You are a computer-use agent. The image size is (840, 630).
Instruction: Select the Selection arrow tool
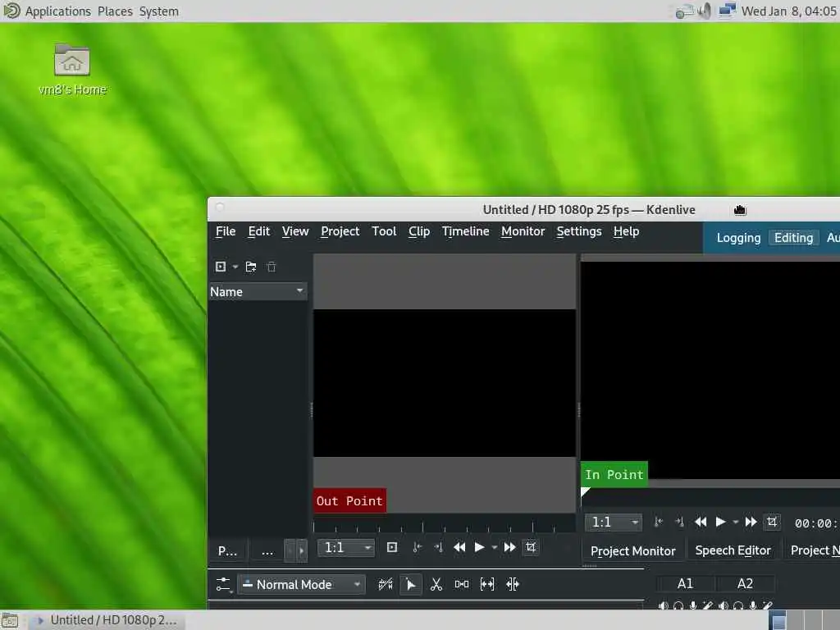point(411,584)
